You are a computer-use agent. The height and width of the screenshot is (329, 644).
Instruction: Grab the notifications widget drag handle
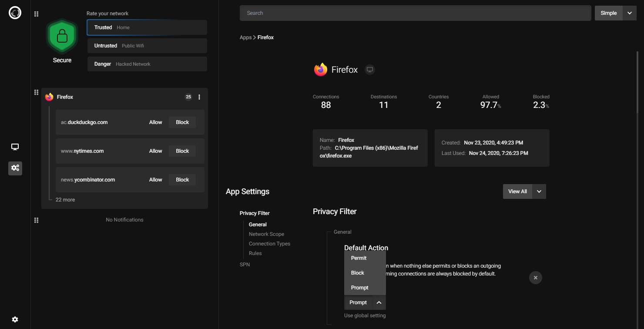coord(37,220)
